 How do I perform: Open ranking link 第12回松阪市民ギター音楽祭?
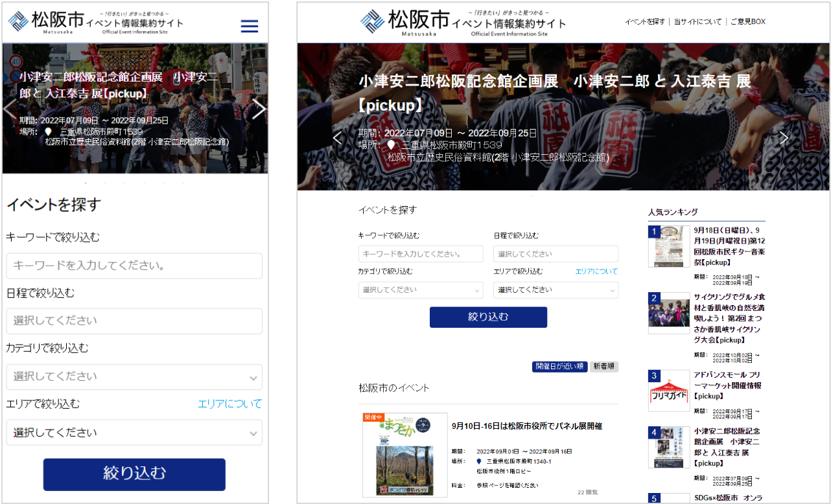pyautogui.click(x=729, y=246)
